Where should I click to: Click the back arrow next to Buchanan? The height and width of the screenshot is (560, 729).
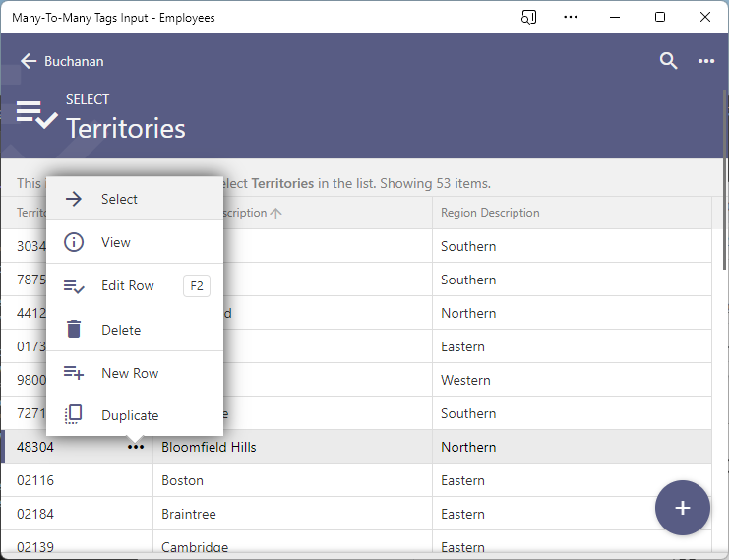click(x=29, y=61)
